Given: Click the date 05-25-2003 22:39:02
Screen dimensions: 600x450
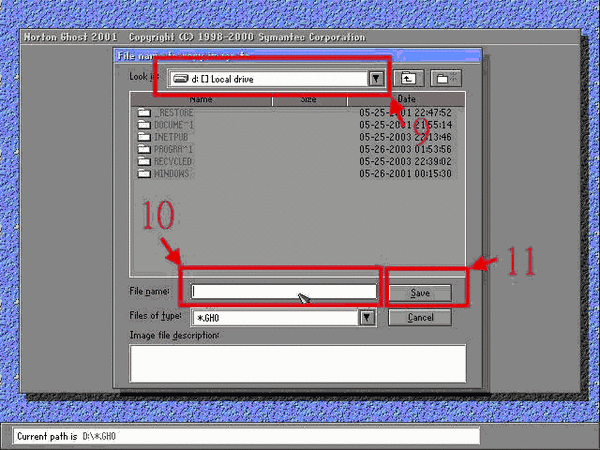Looking at the screenshot, I should [x=405, y=161].
